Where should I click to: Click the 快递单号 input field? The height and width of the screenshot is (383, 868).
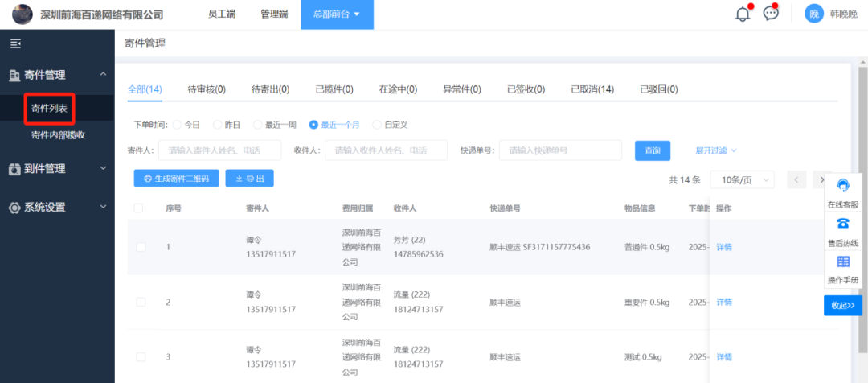(x=560, y=150)
